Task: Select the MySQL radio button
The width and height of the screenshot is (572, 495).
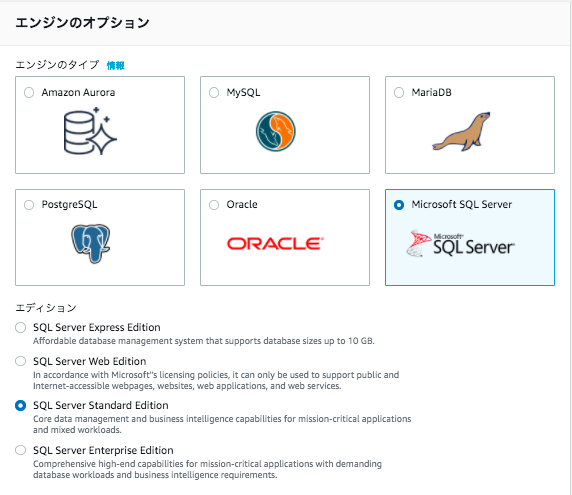Action: pyautogui.click(x=214, y=93)
